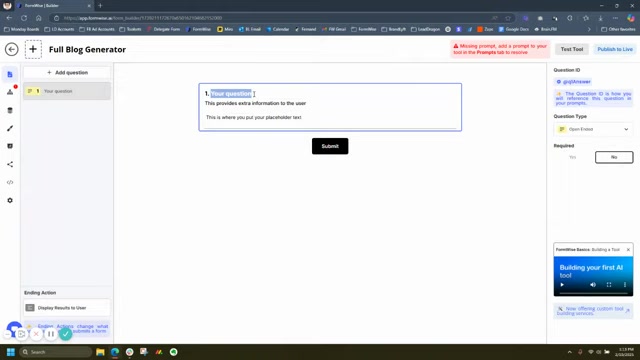Image resolution: width=640 pixels, height=360 pixels.
Task: Click the taskbar Search box
Action: coord(56,352)
